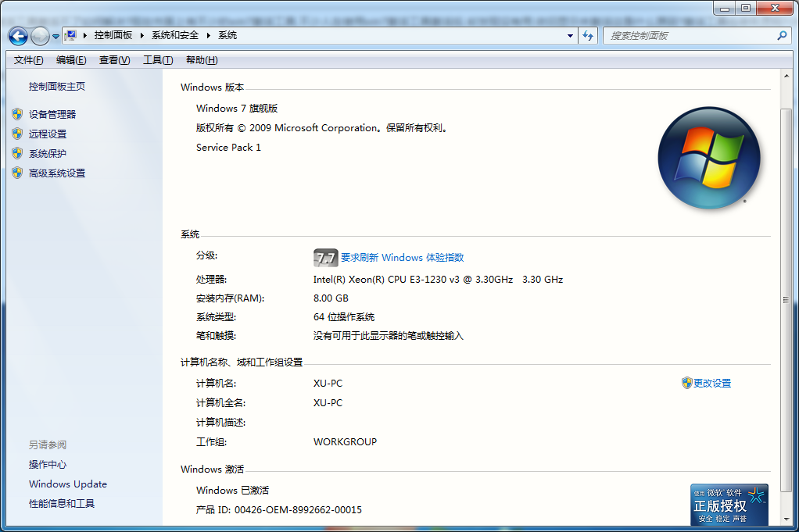Click the 7.7 Windows 体验指数 rating box
The image size is (799, 532).
[x=325, y=257]
